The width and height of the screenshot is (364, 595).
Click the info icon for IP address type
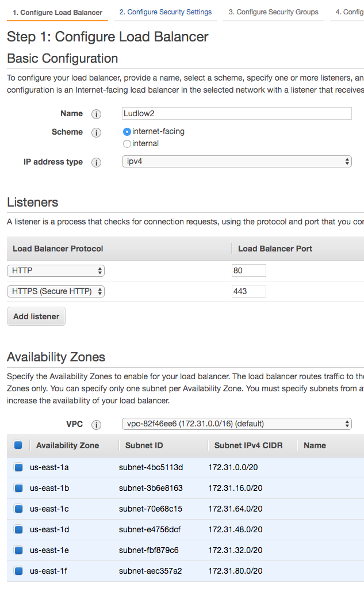[97, 162]
